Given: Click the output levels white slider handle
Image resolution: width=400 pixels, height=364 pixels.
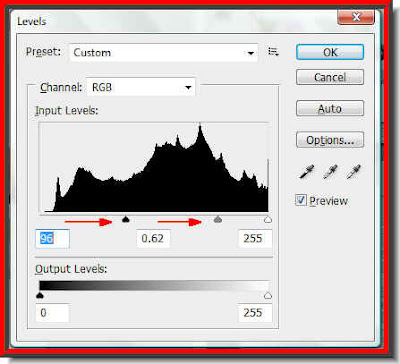Looking at the screenshot, I should (x=268, y=295).
